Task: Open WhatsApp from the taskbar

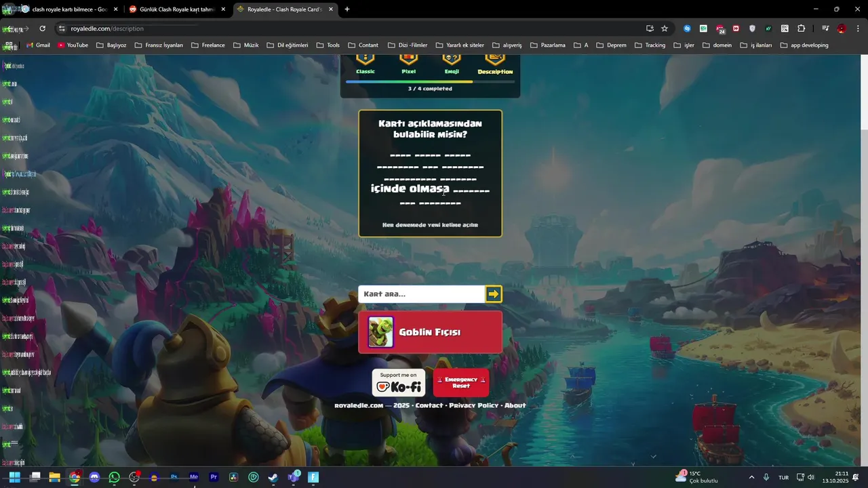Action: tap(114, 477)
